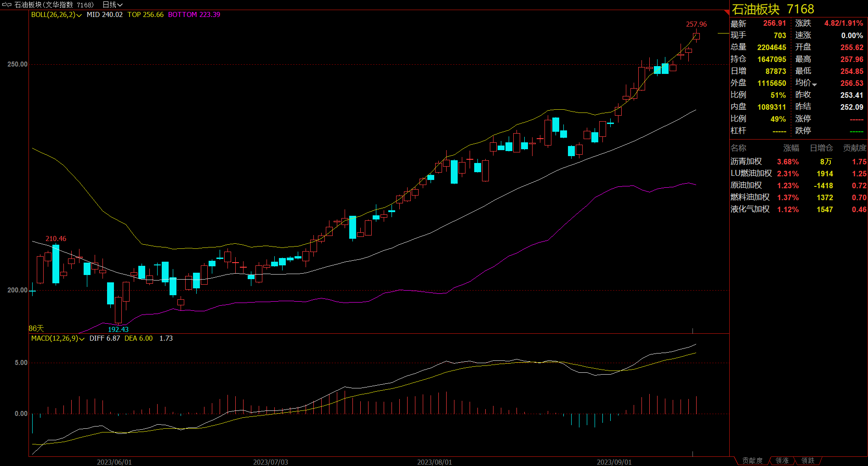Click the 2023/08/01 date axis label

click(x=434, y=462)
